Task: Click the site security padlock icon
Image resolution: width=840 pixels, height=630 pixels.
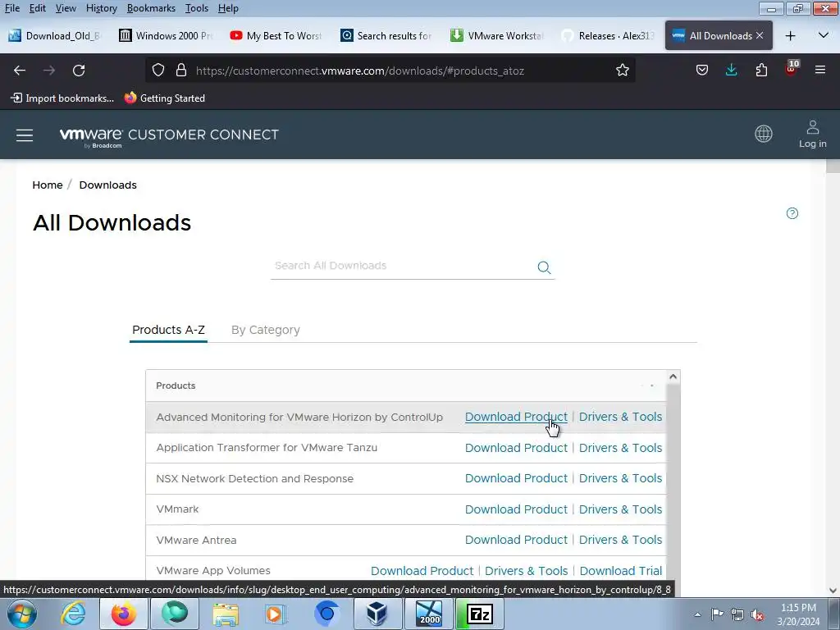Action: (x=181, y=71)
